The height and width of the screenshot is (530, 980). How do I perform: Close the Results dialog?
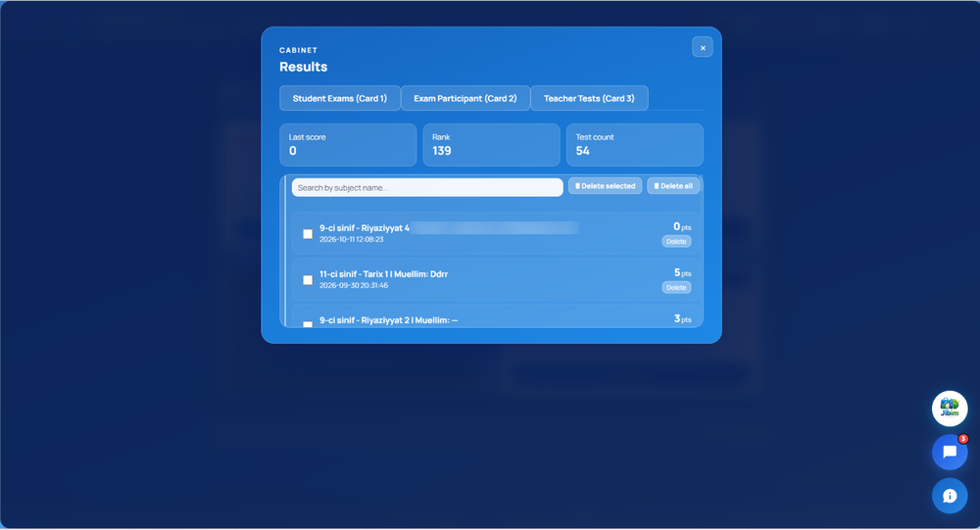pos(703,47)
